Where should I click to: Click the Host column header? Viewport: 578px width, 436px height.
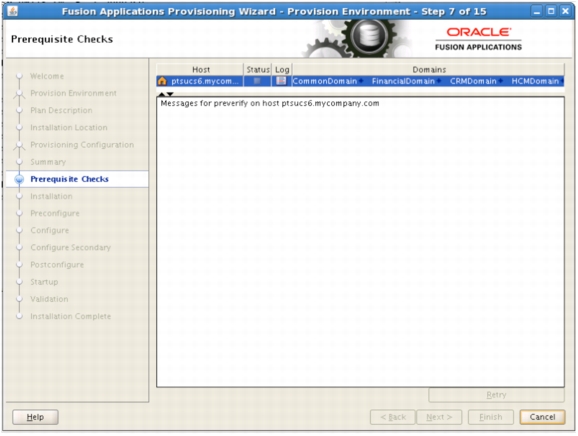200,70
